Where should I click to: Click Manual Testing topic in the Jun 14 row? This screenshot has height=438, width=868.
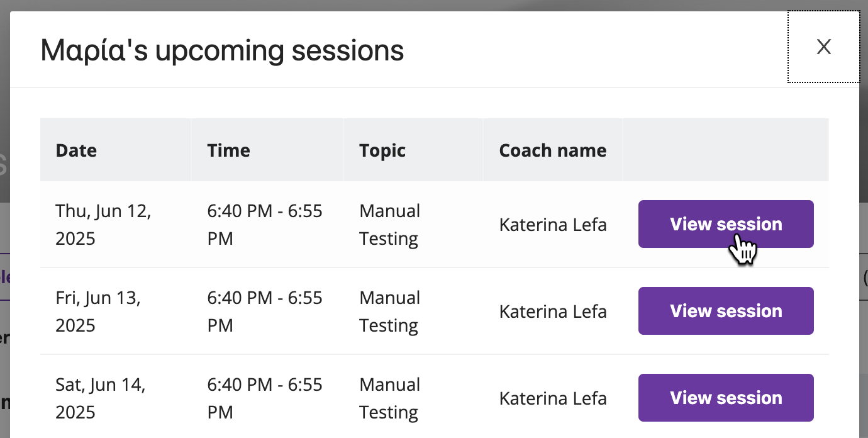(x=389, y=398)
